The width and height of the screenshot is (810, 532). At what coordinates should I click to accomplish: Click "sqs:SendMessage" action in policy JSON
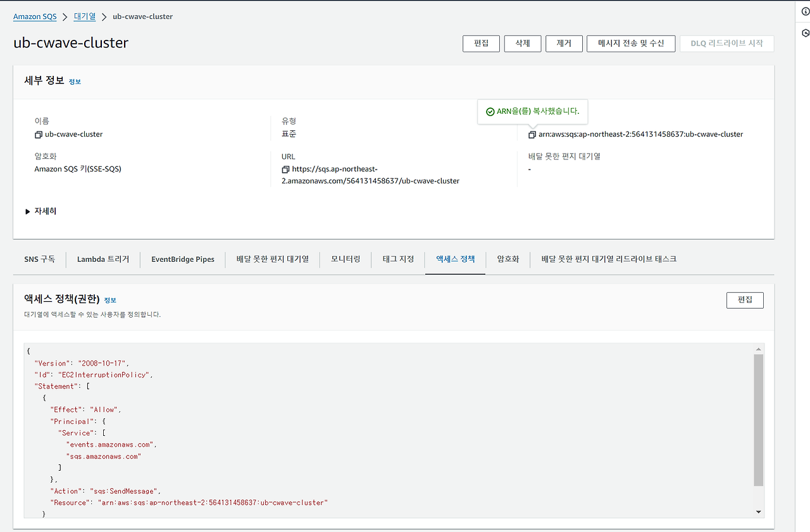[x=123, y=492]
